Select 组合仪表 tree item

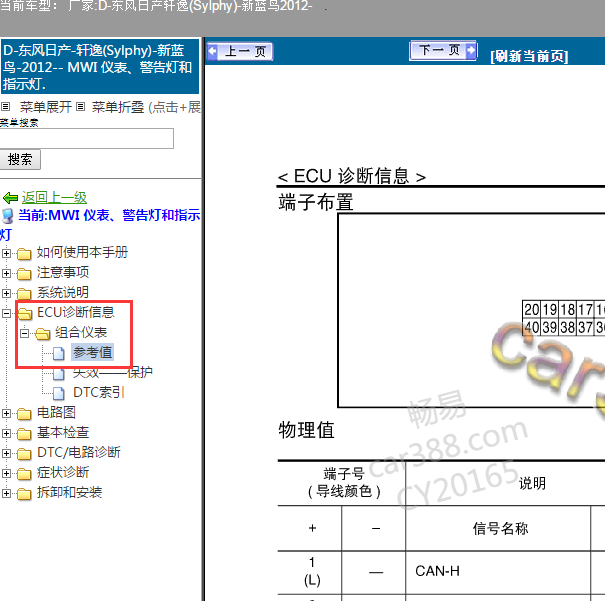point(81,332)
